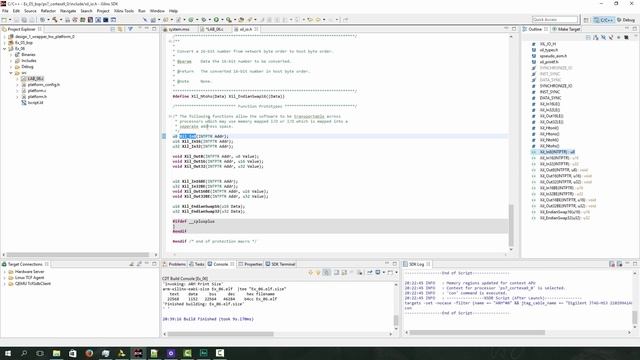This screenshot has width=640, height=360.
Task: Open the Refactor menu
Action: (x=48, y=11)
